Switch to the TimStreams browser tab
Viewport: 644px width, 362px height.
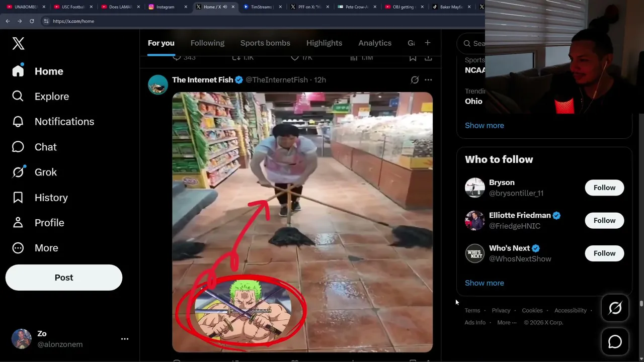coord(262,7)
